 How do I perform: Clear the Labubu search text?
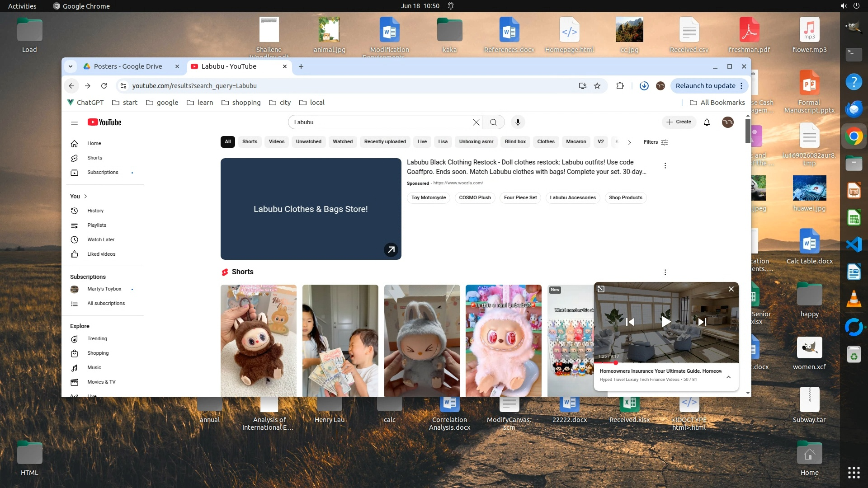pyautogui.click(x=476, y=122)
